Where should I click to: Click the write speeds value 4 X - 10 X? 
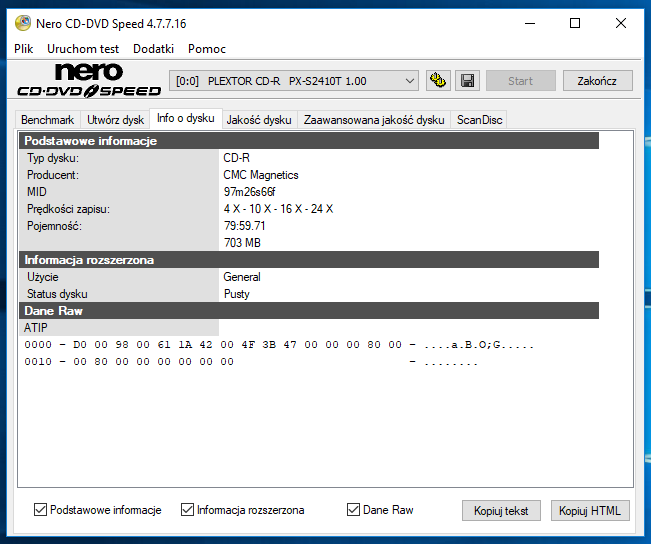tap(278, 209)
